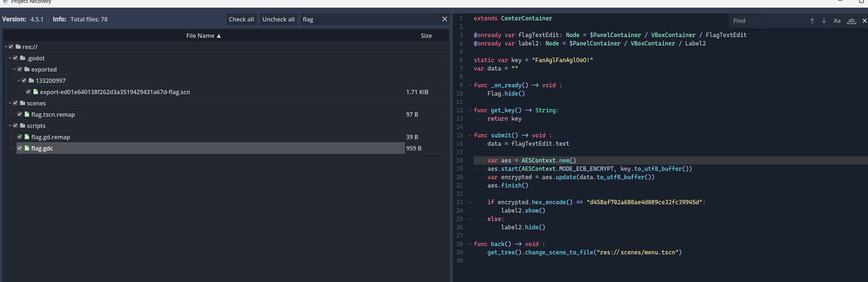Uncheck the flag.gdc checkbox

pyautogui.click(x=20, y=148)
